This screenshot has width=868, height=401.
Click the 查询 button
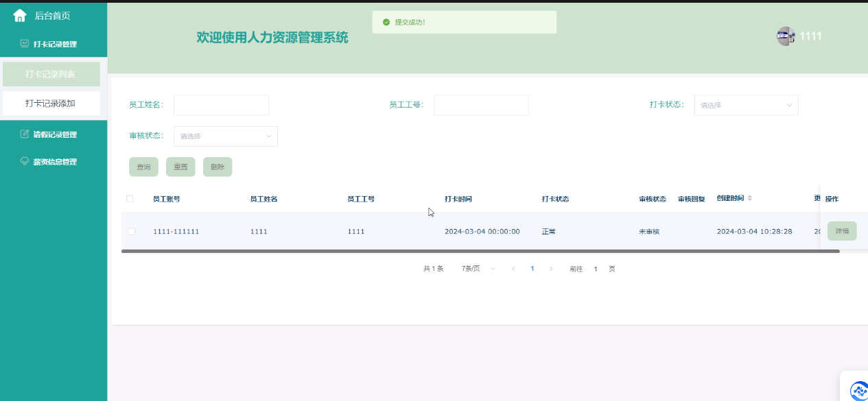coord(143,167)
